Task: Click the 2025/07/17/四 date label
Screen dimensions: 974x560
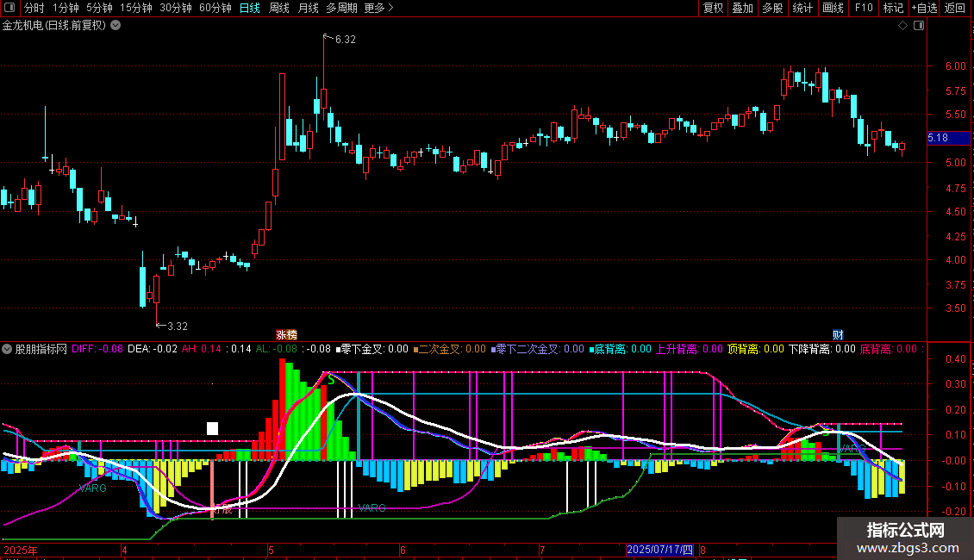Action: click(x=659, y=550)
